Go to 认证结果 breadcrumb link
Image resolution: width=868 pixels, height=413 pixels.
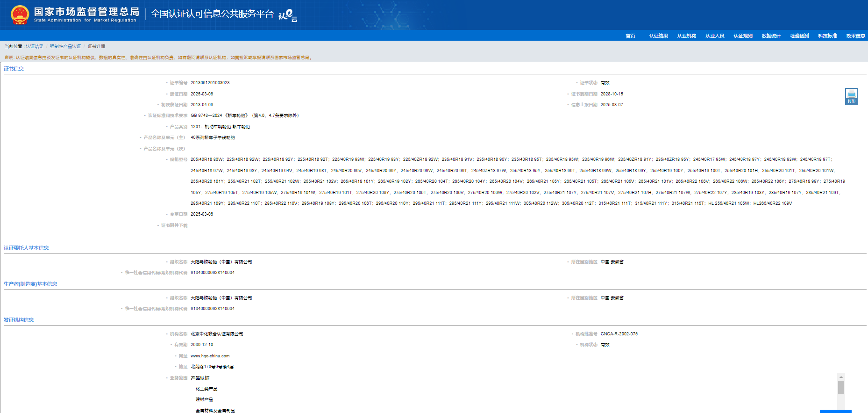pyautogui.click(x=35, y=46)
